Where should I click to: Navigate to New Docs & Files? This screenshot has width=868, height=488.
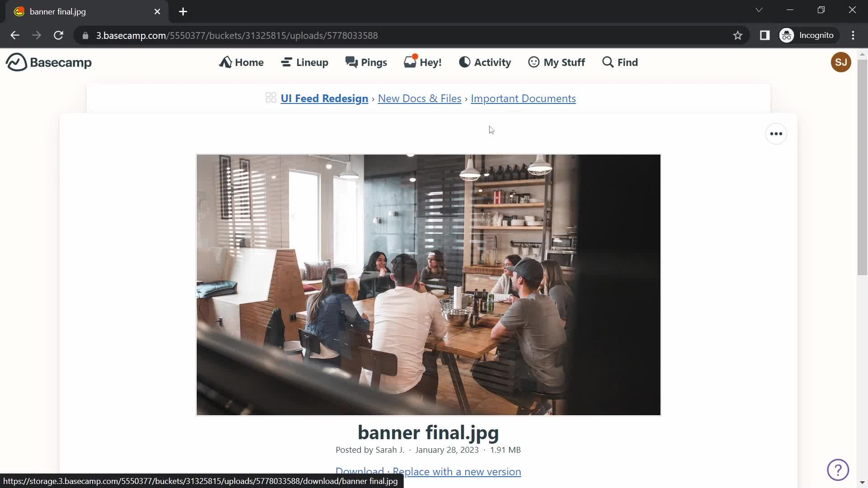[419, 98]
